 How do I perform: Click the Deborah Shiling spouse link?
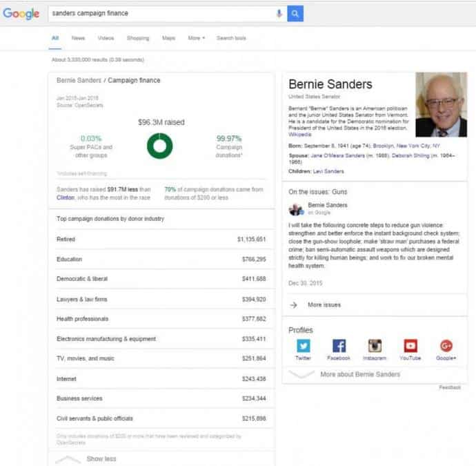point(410,155)
